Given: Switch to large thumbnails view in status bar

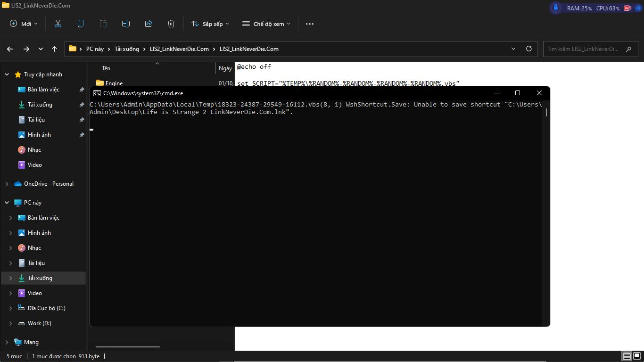Looking at the screenshot, I should pos(637,356).
